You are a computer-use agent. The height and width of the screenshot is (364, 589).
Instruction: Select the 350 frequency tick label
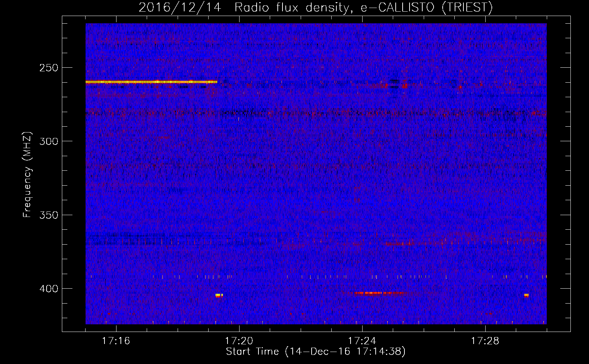(x=49, y=215)
